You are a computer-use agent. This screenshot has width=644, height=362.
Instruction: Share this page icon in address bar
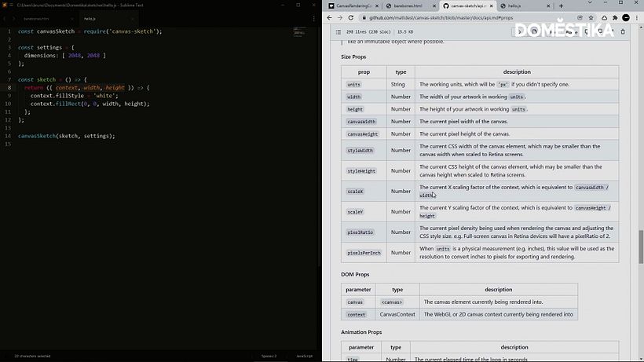pyautogui.click(x=580, y=17)
